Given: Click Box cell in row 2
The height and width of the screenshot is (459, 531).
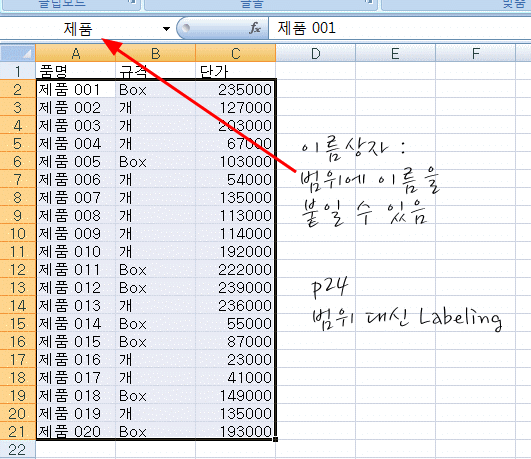Looking at the screenshot, I should coord(155,89).
